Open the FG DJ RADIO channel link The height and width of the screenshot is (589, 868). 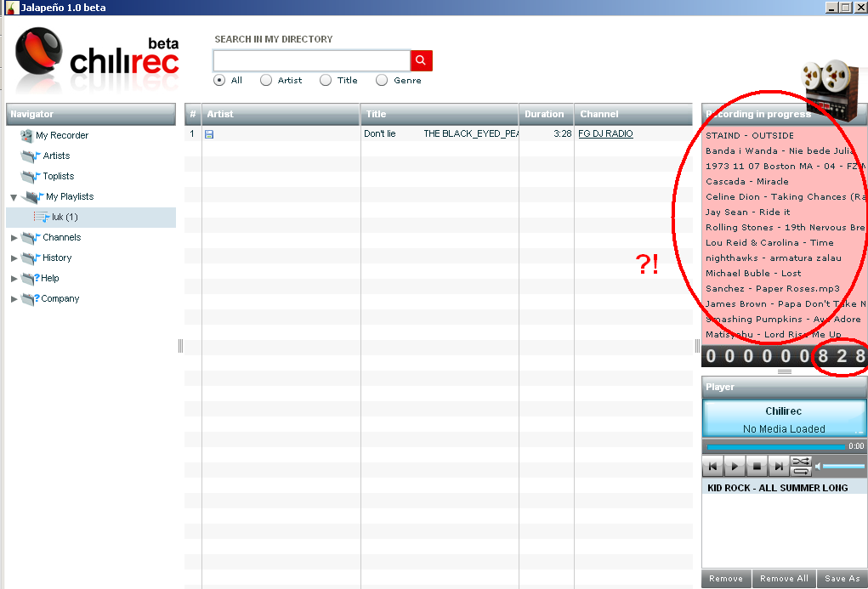pos(605,134)
